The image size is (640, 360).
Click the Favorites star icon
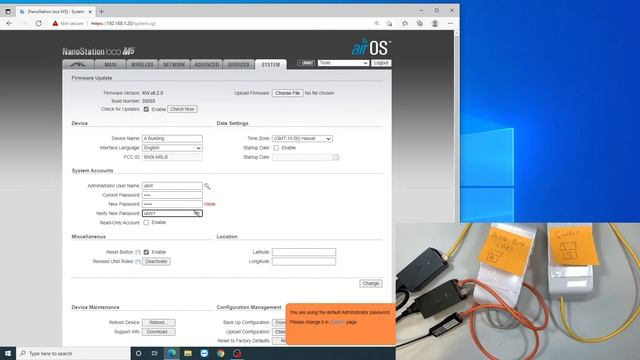coord(404,23)
